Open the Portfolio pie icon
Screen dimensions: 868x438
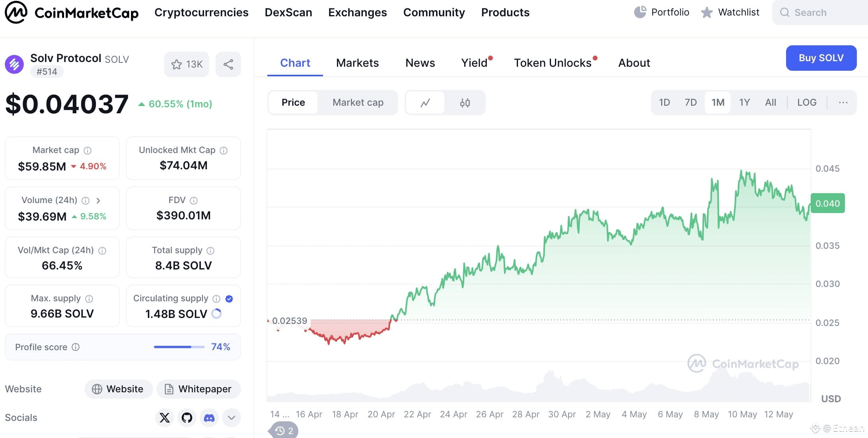(640, 12)
